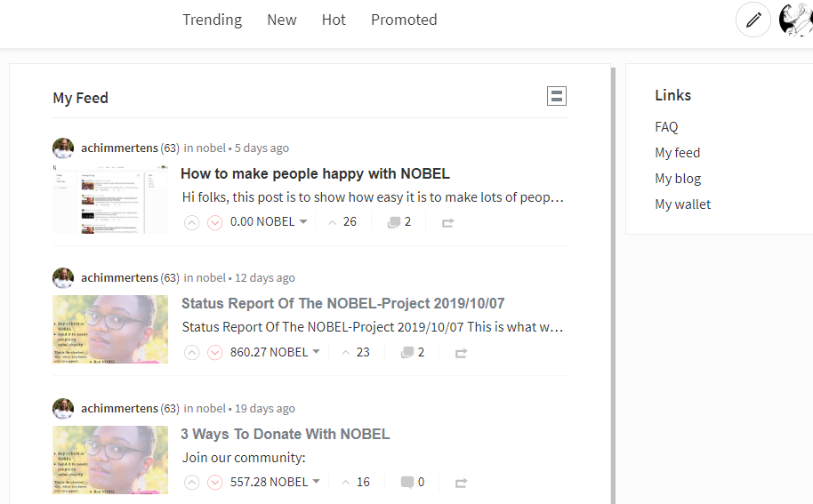Downvote the 'Status Report' post
813x504 pixels.
pyautogui.click(x=214, y=353)
